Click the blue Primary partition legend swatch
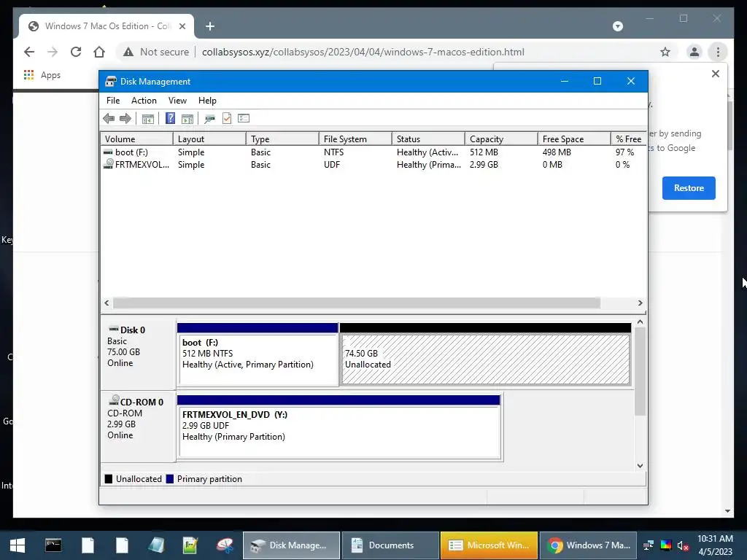The height and width of the screenshot is (560, 747). (x=169, y=479)
